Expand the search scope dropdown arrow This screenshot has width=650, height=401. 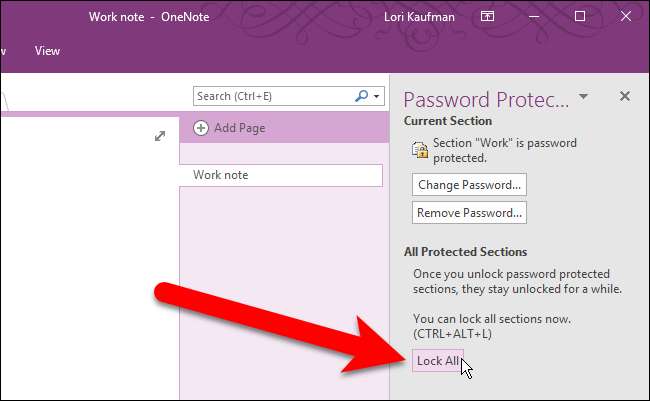coord(377,97)
